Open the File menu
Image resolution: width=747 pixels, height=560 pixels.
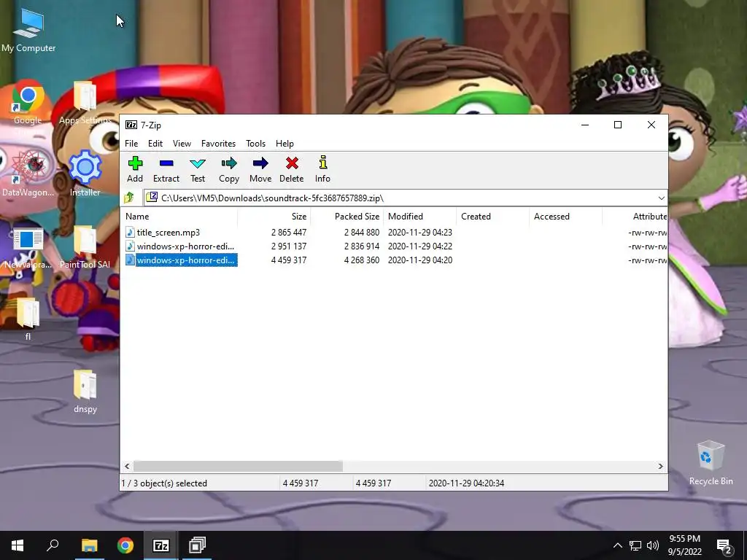[131, 144]
